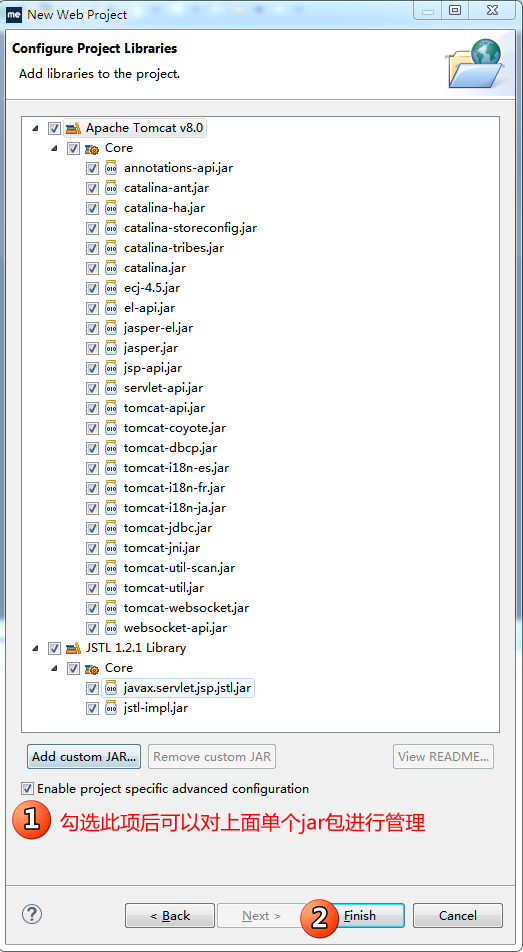
Task: Select tomcat-jni.jar row text
Action: tap(162, 548)
